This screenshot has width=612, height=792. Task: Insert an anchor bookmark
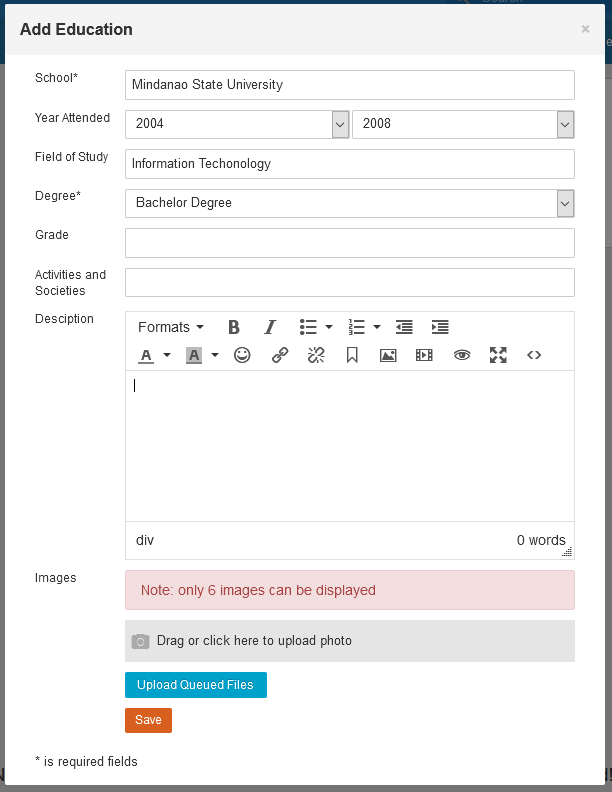pyautogui.click(x=352, y=355)
